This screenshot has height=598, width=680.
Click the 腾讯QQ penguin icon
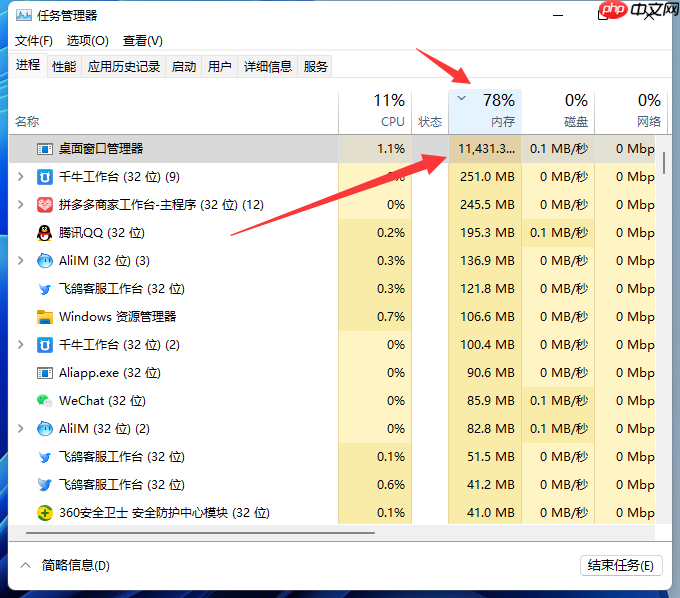click(44, 233)
